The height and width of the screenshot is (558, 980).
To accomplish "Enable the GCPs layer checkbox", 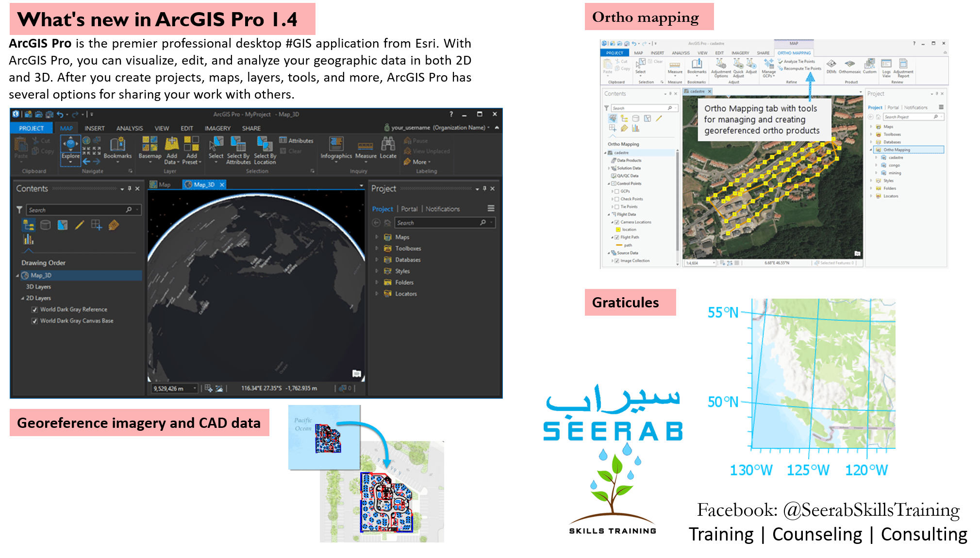I will pyautogui.click(x=617, y=191).
